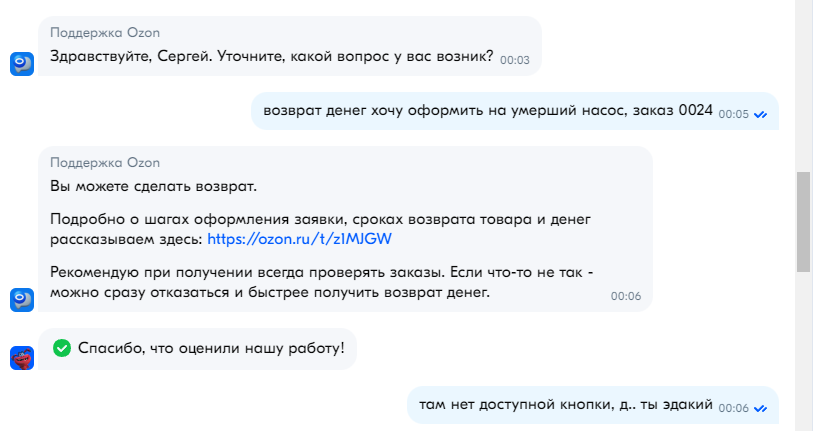Select the "Здравствуйте, Сергей" greeting message
Image resolution: width=825 pixels, height=431 pixels.
coord(271,56)
